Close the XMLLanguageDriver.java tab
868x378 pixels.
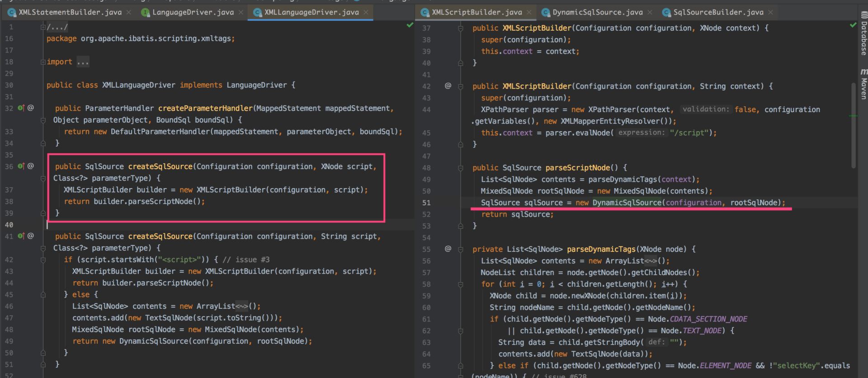click(x=366, y=12)
